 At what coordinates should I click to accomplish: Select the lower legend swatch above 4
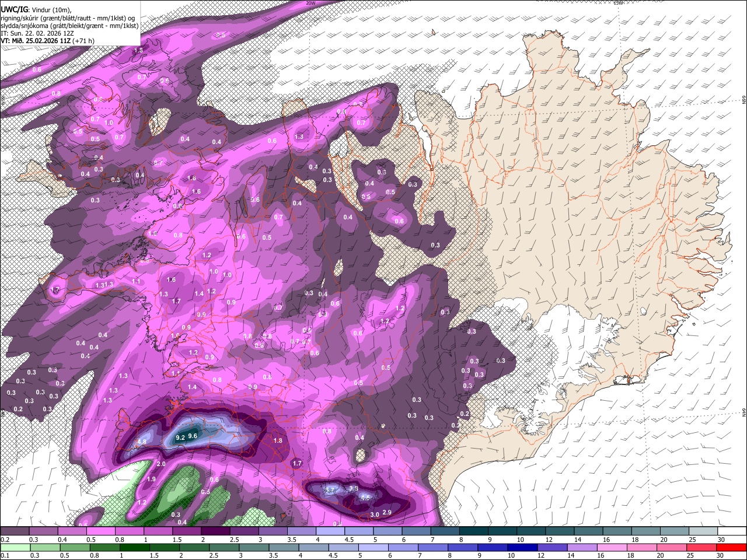pos(314,548)
